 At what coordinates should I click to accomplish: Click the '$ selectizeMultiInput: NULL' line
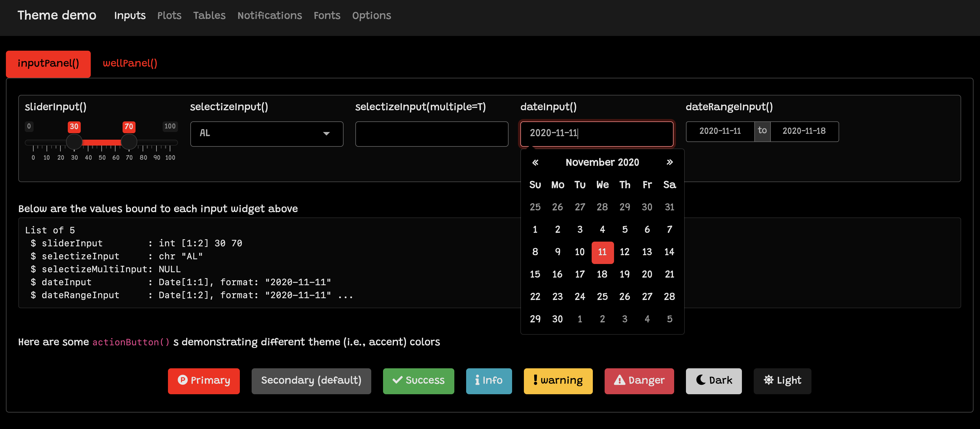pyautogui.click(x=105, y=269)
